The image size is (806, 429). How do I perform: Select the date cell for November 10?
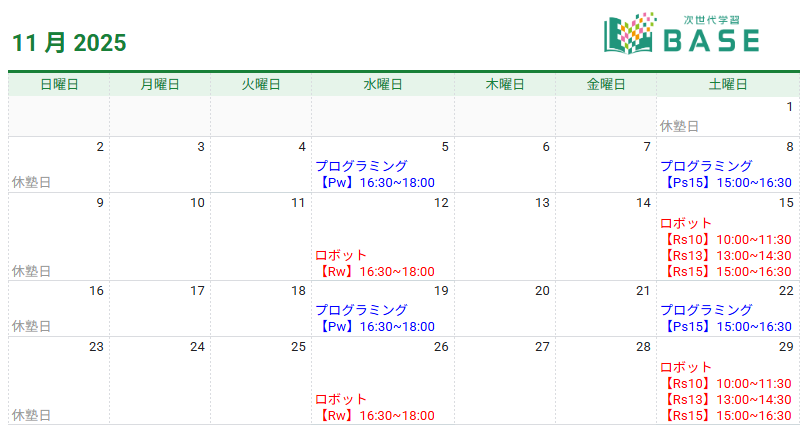160,237
